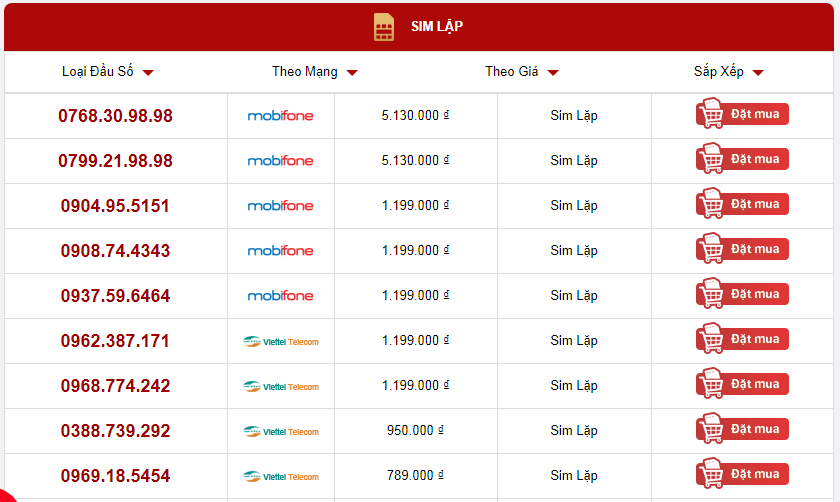This screenshot has width=840, height=502.
Task: Click the Viettel Telecom logo for 0969.18.5454
Action: tap(281, 476)
